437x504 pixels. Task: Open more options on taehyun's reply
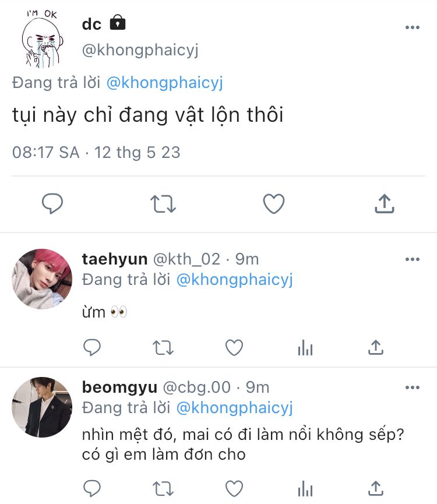pyautogui.click(x=413, y=259)
